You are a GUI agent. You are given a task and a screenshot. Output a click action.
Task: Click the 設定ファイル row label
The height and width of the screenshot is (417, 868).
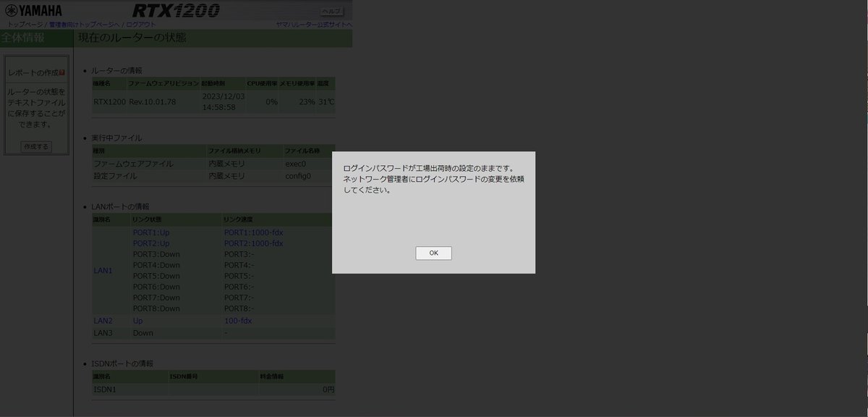click(116, 176)
